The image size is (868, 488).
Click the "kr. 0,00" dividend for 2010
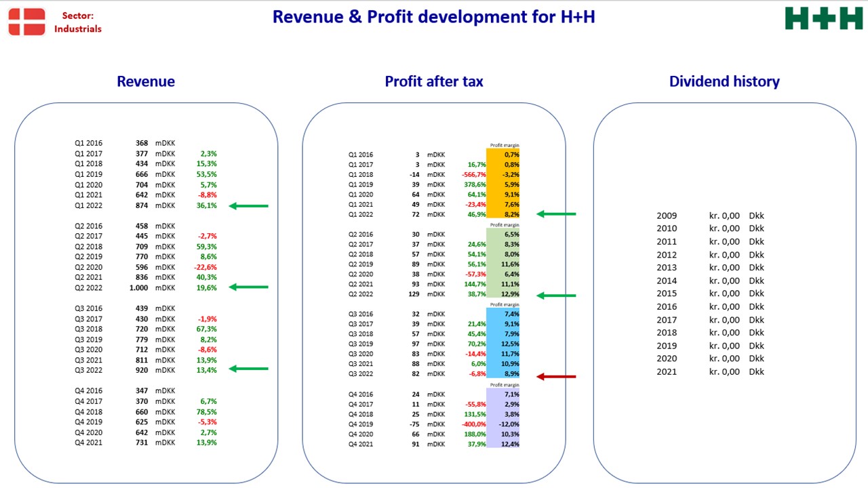724,228
